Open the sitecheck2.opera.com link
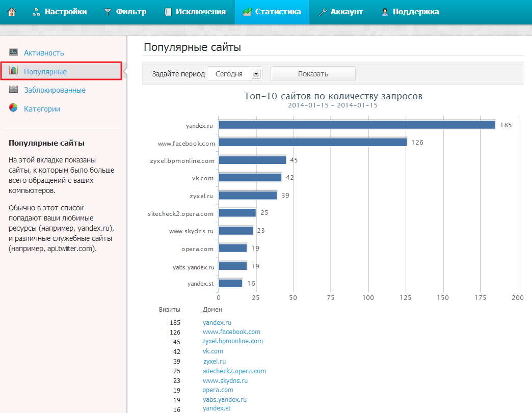The height and width of the screenshot is (413, 532). click(234, 371)
